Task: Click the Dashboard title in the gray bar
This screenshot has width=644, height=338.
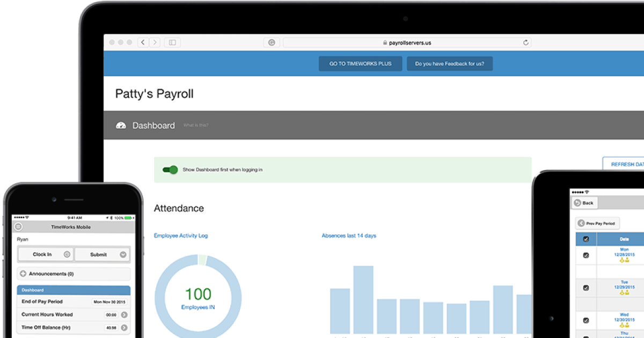Action: point(153,126)
